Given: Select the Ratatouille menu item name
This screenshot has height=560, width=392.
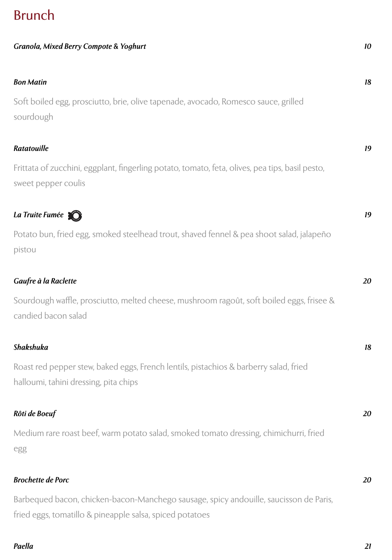Looking at the screenshot, I should [x=31, y=148].
